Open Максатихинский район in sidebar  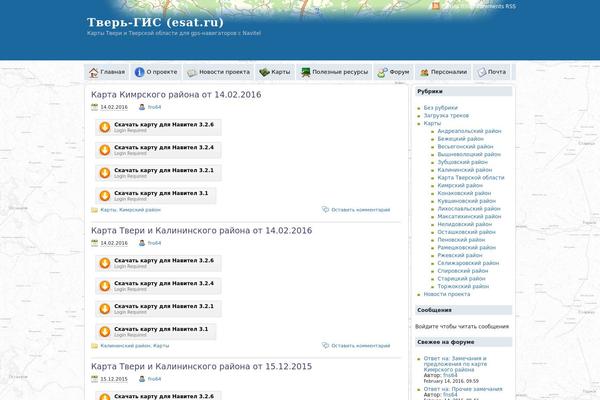[469, 216]
